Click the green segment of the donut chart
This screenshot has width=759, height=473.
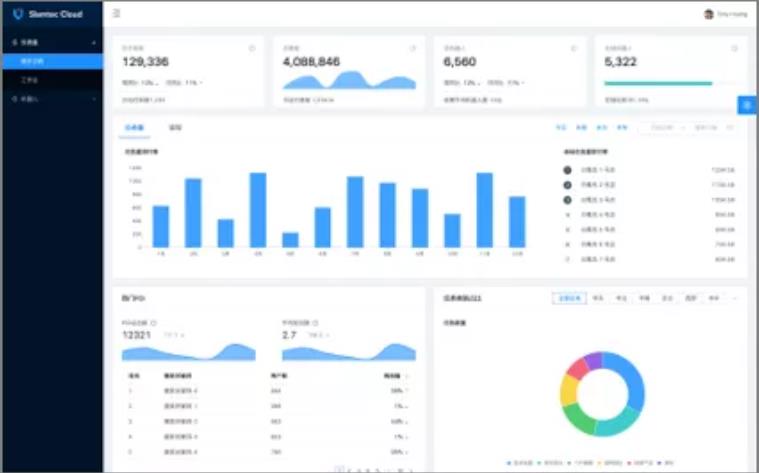point(579,419)
